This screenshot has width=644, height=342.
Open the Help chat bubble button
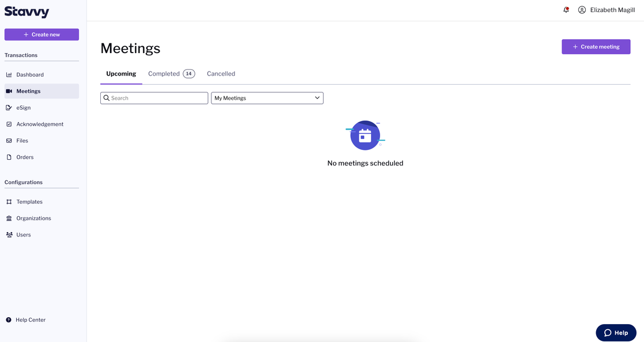point(616,333)
